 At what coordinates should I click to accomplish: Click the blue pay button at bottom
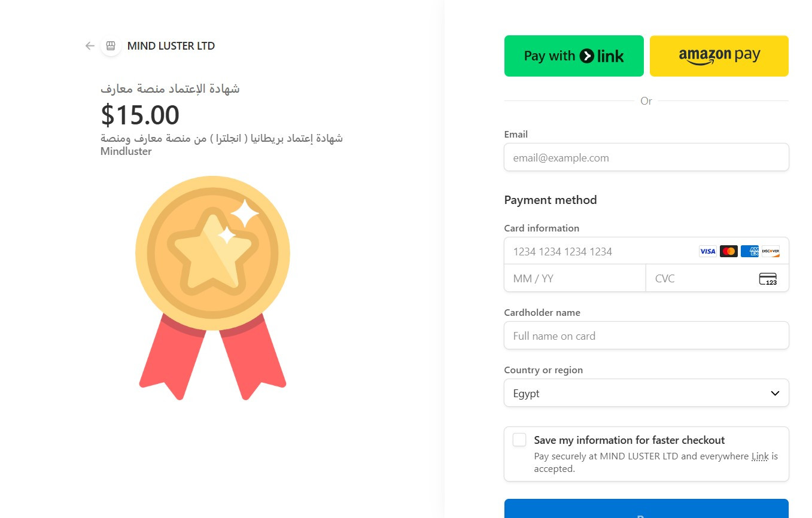[x=646, y=509]
